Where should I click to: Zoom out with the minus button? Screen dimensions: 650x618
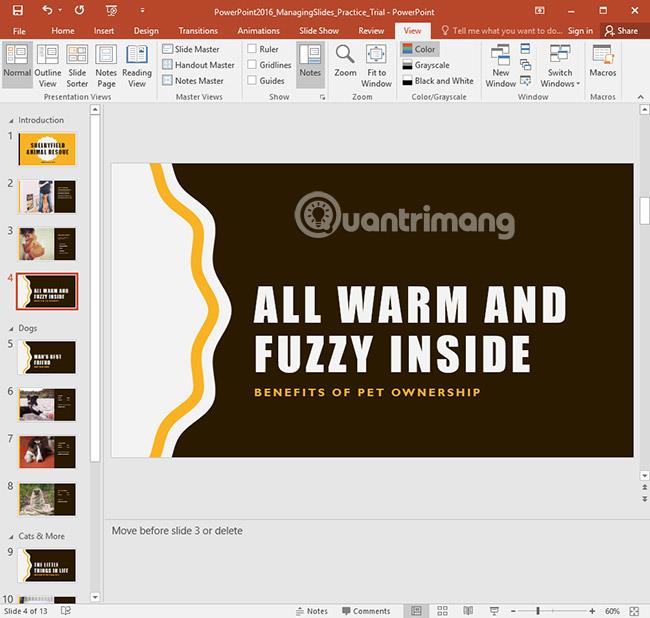coord(513,611)
